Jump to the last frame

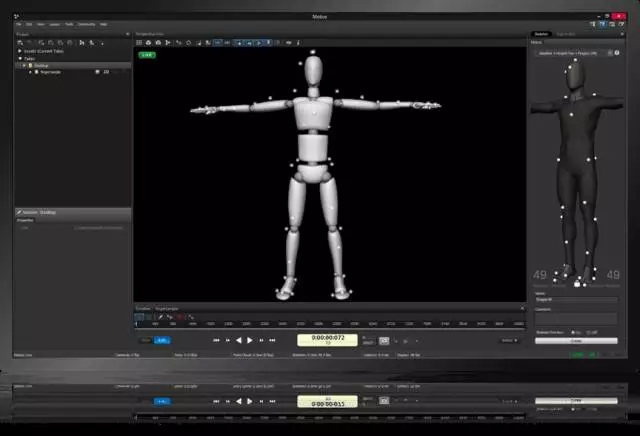272,340
